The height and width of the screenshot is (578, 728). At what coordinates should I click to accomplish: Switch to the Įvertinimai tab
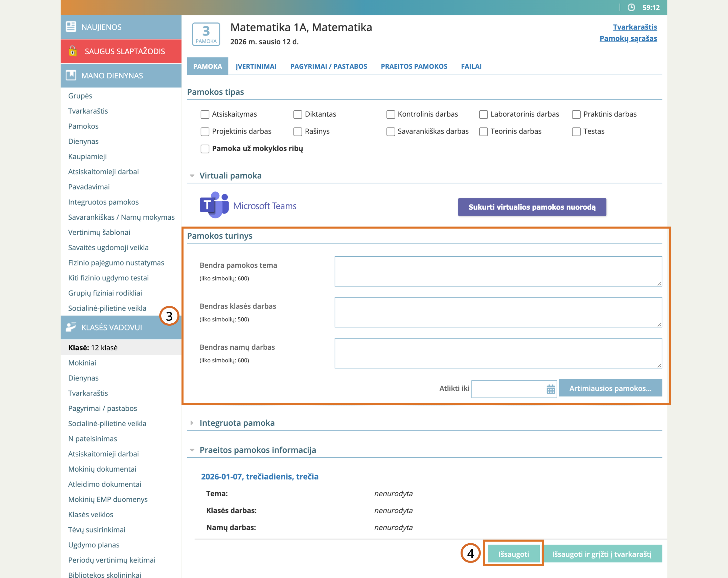click(256, 66)
